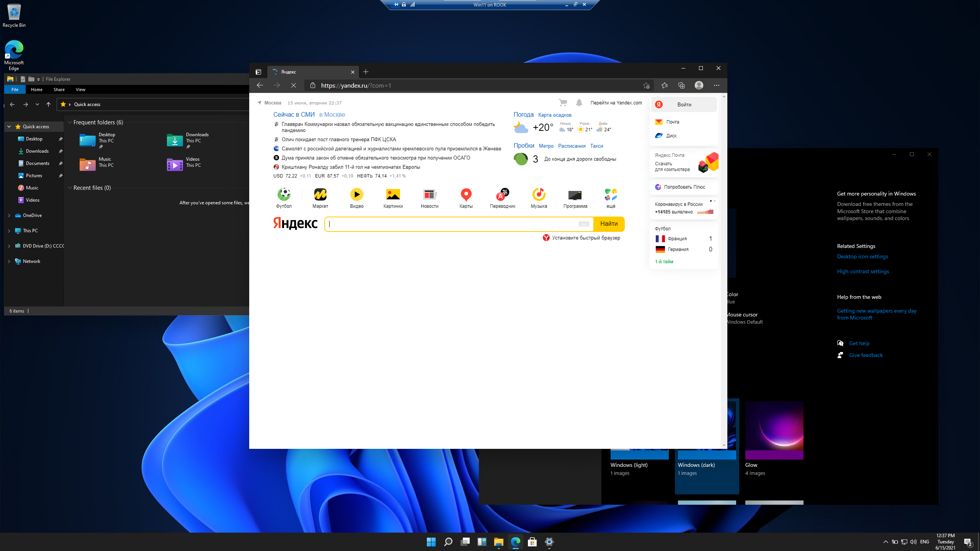Open the Yandex notifications bell
The image size is (980, 551).
click(x=579, y=103)
